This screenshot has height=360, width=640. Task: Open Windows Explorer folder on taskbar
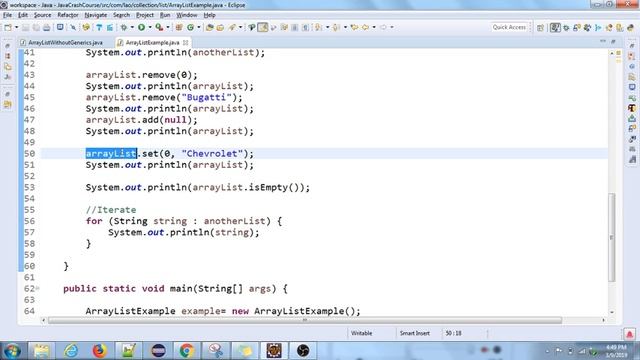click(41, 351)
